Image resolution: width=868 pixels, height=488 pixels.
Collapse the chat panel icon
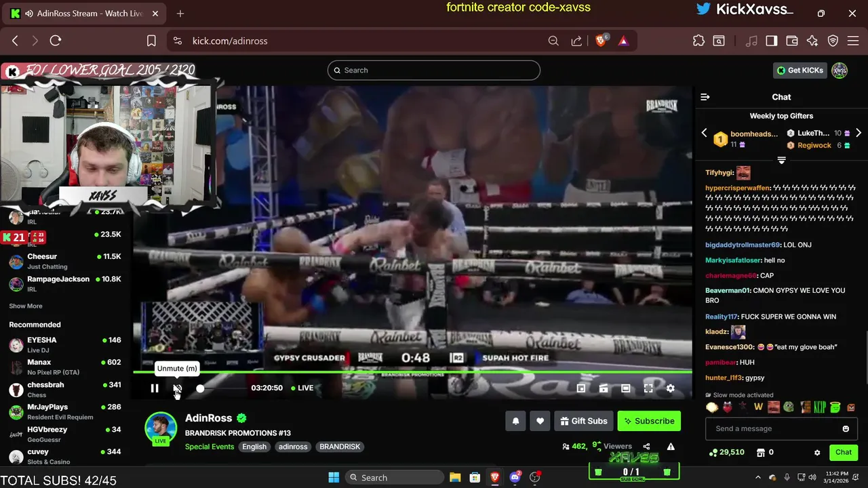705,97
